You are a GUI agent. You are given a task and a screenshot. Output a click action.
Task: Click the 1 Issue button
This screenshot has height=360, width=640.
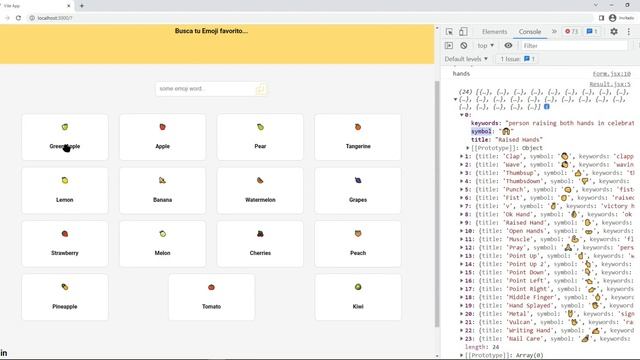[517, 59]
